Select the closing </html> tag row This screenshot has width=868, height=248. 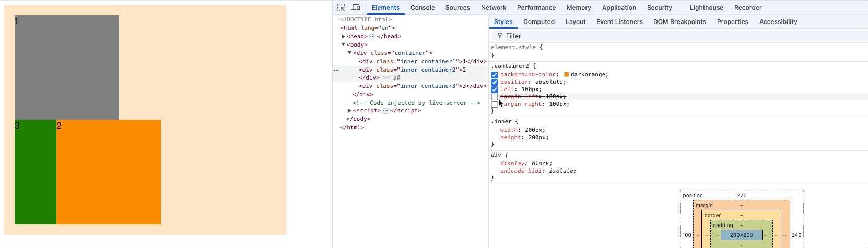(352, 128)
